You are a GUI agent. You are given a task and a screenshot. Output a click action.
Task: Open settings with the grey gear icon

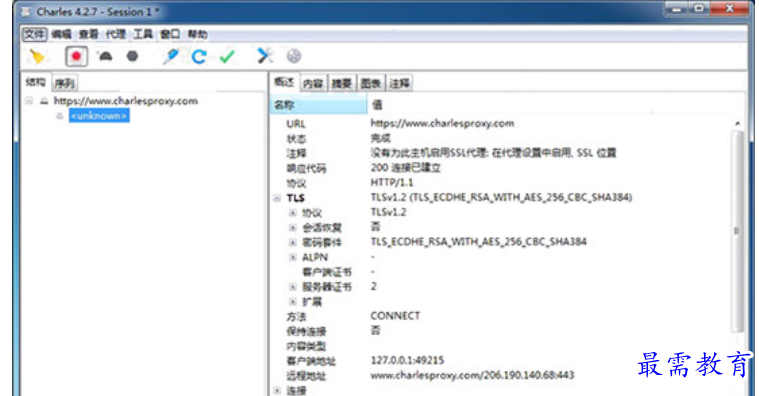(294, 56)
